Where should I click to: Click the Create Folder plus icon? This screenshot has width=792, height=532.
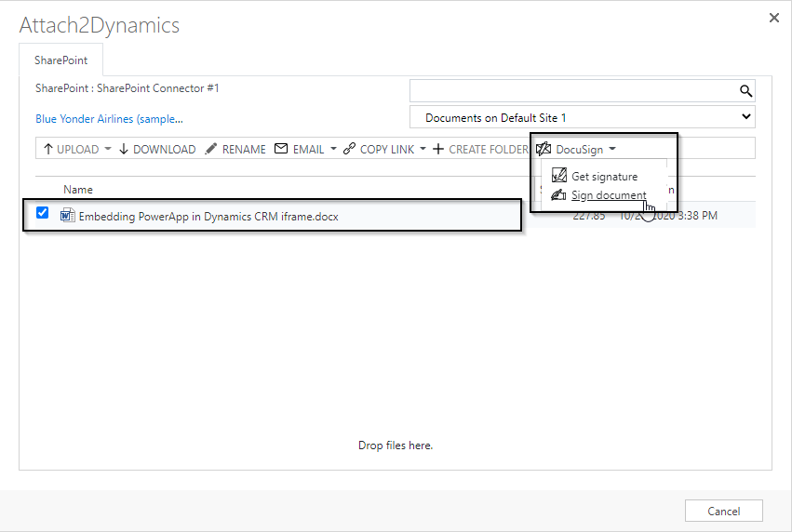[x=438, y=149]
